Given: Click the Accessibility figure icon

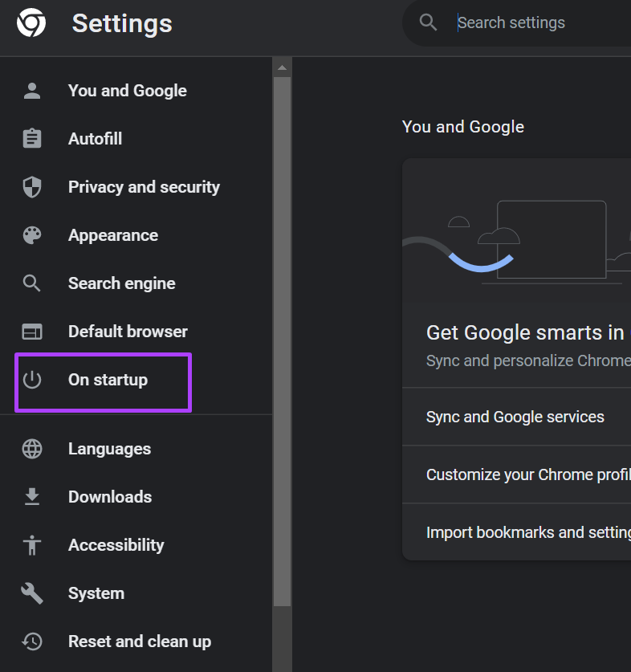Looking at the screenshot, I should [x=32, y=545].
